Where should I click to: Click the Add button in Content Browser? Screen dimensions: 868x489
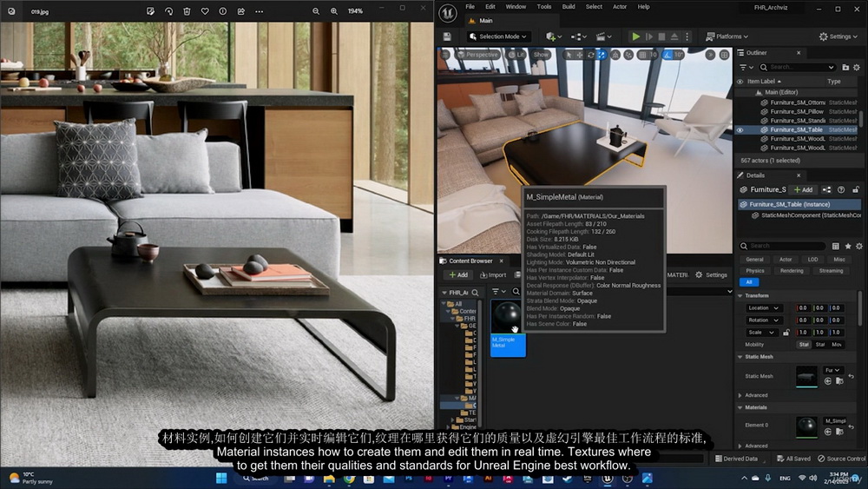(458, 274)
